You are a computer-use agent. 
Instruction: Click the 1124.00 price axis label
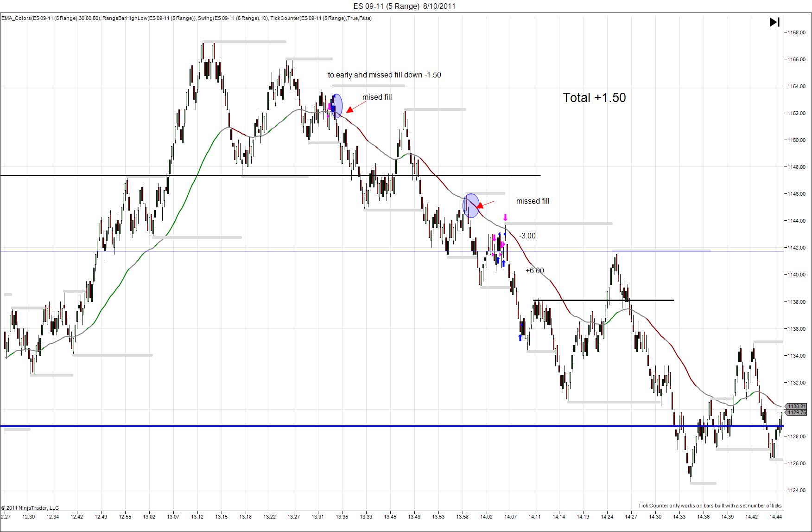pyautogui.click(x=796, y=490)
